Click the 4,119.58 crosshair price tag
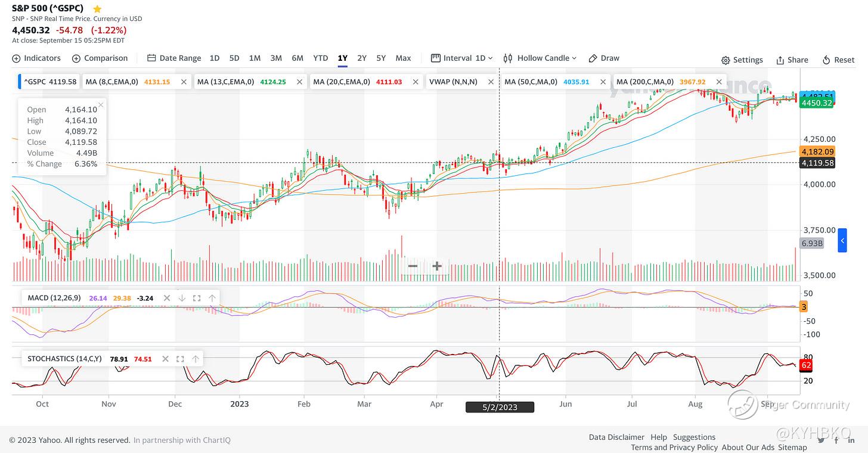 [817, 163]
